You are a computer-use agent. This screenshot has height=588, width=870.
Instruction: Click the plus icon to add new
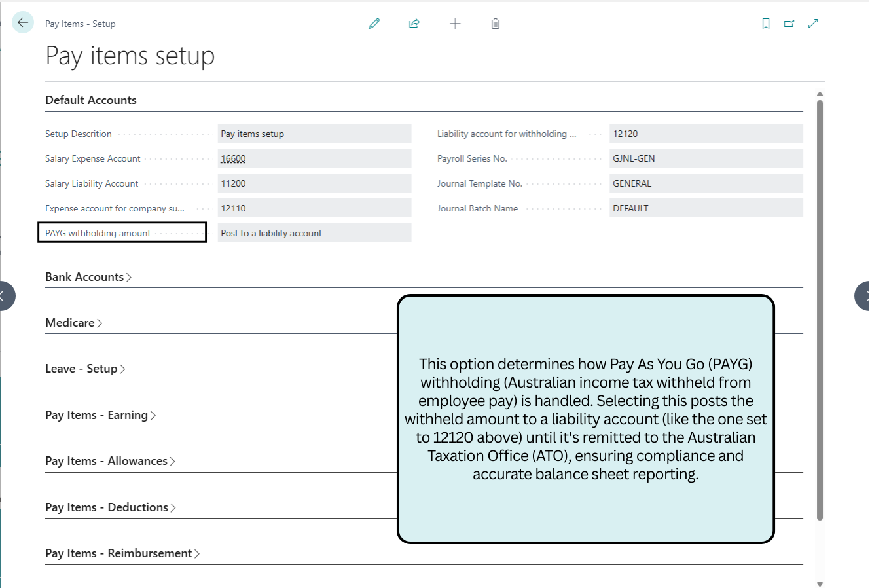coord(455,24)
